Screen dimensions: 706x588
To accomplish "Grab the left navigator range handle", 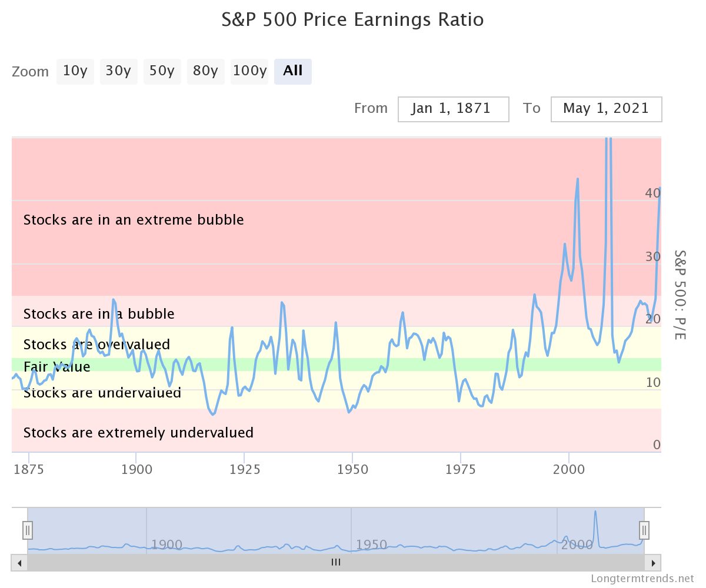I will (28, 530).
